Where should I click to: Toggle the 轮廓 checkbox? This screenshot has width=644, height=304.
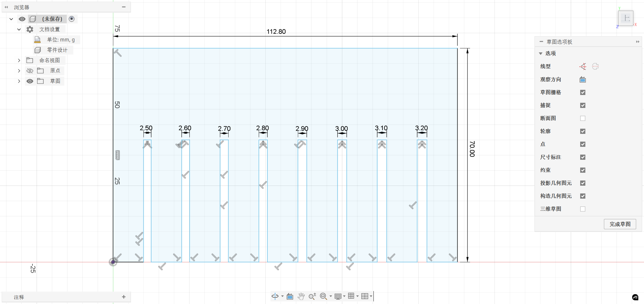[583, 131]
